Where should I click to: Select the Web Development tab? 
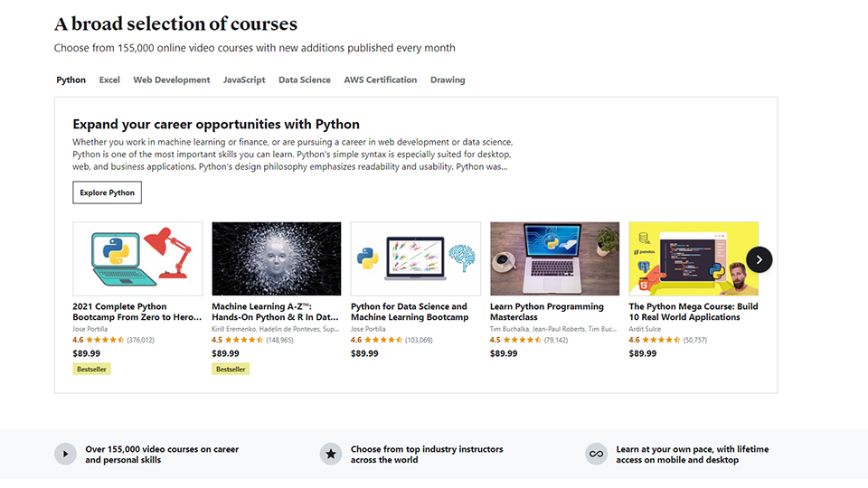[172, 80]
